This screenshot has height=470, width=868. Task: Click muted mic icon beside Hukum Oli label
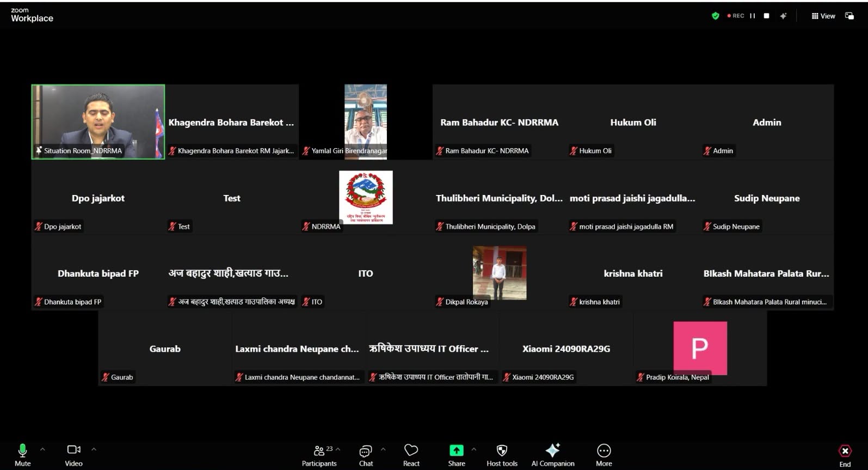pyautogui.click(x=574, y=151)
